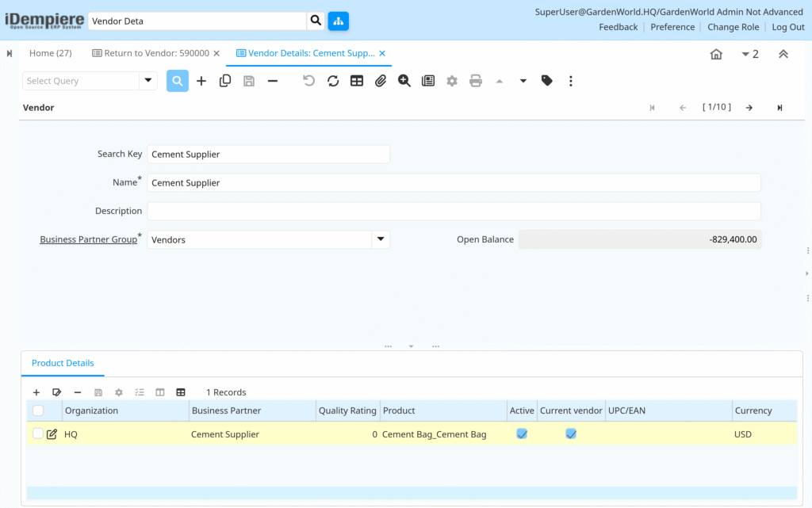Click the Find Record toolbar button
Viewport: 812px width, 508px height.
[x=177, y=81]
